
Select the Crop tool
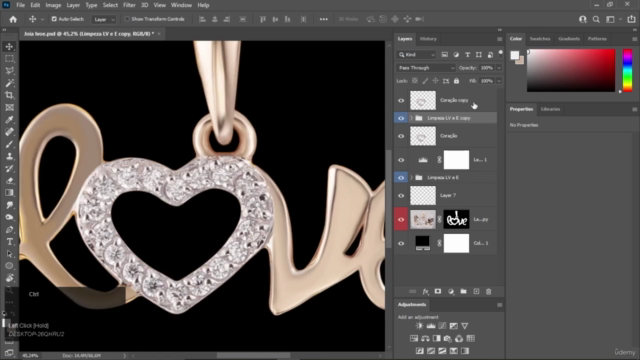tap(9, 95)
